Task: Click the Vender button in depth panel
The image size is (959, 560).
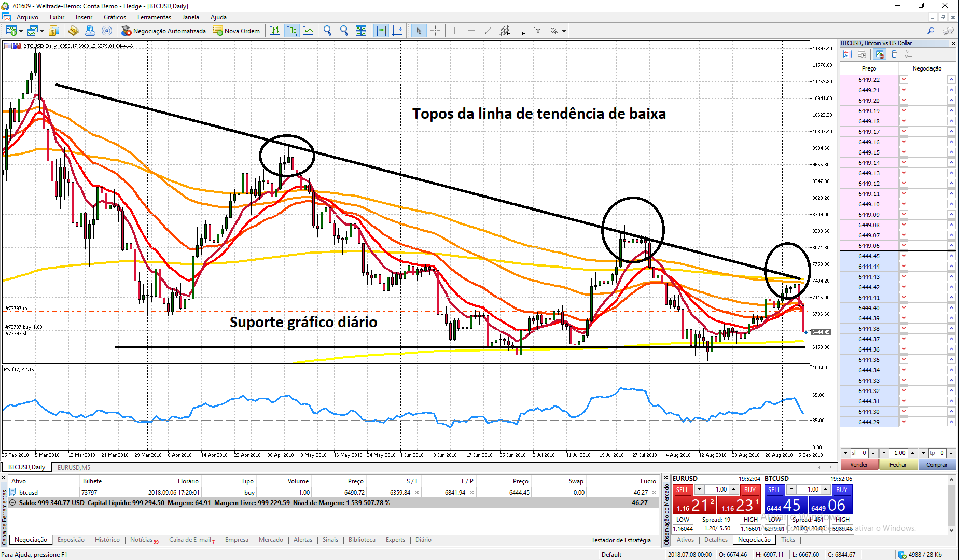Action: (859, 465)
